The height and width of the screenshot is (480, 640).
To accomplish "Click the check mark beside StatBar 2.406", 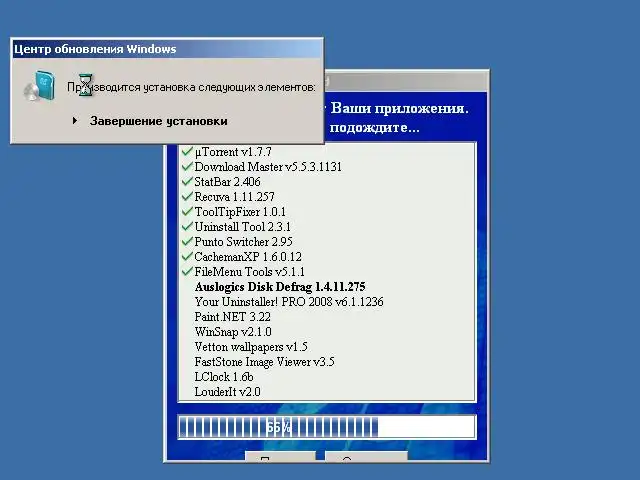I will pyautogui.click(x=187, y=181).
